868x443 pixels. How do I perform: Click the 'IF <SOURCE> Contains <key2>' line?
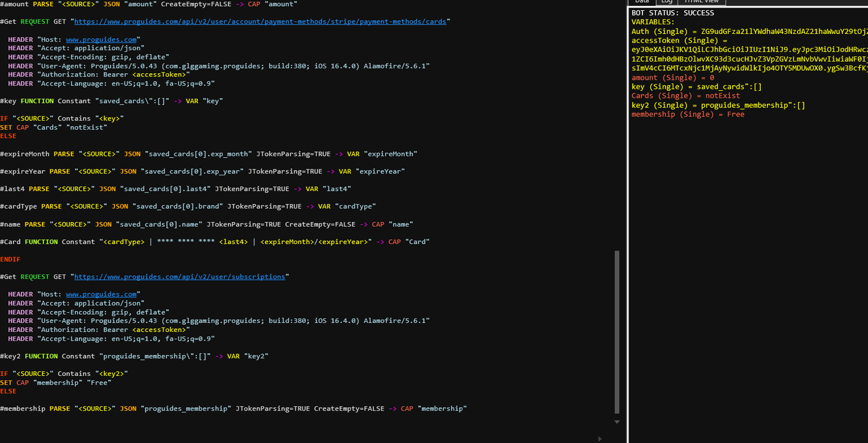[64, 374]
